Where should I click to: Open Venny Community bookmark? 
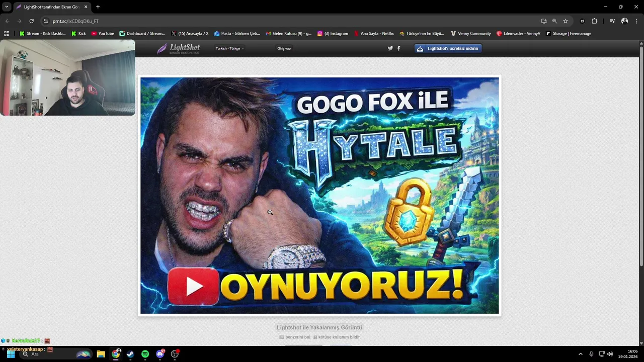(471, 34)
